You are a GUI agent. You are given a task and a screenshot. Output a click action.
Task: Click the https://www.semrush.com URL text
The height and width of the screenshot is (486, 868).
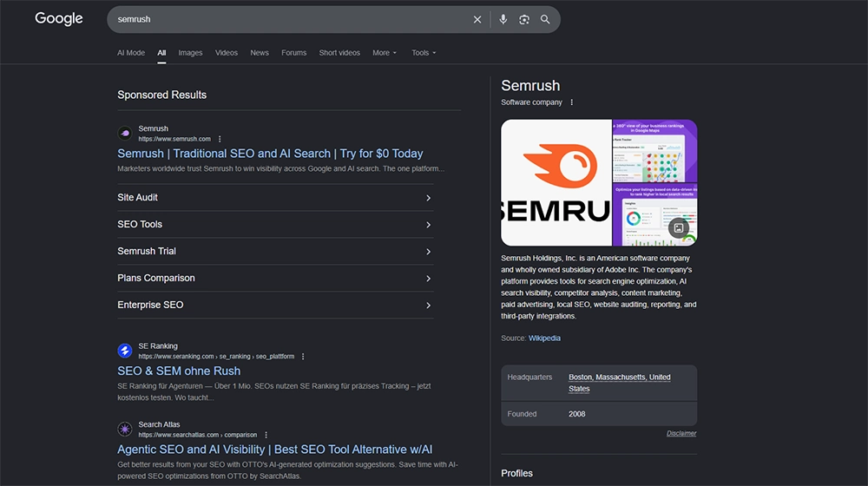[174, 139]
